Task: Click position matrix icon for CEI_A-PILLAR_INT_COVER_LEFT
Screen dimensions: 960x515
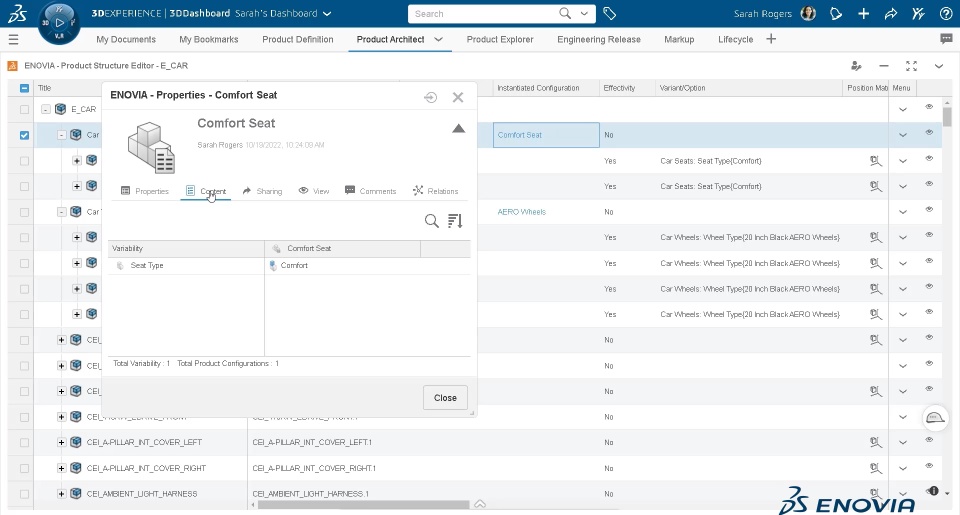Action: [876, 442]
